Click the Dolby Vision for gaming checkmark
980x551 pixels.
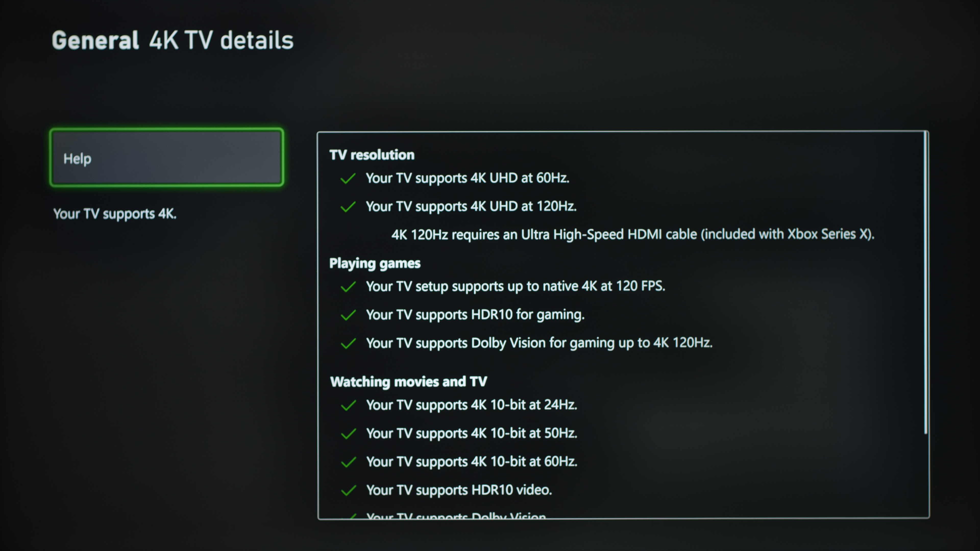click(348, 344)
